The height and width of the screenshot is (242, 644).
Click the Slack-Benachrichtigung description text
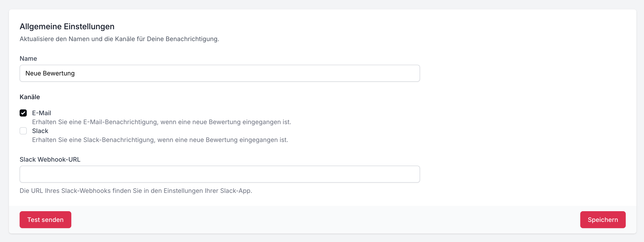(160, 140)
